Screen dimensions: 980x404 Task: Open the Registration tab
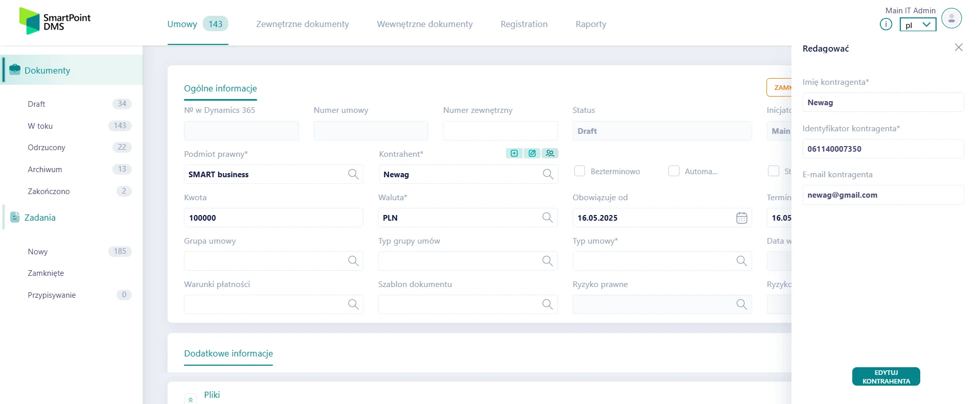[x=524, y=24]
